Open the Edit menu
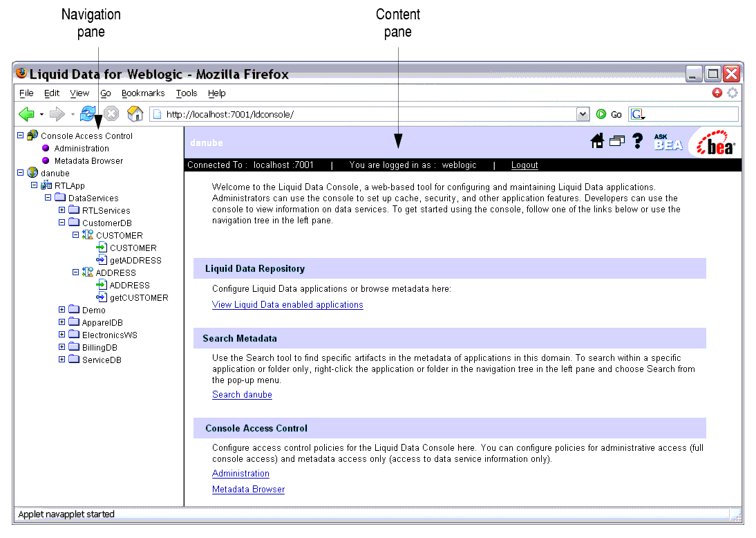 [52, 93]
